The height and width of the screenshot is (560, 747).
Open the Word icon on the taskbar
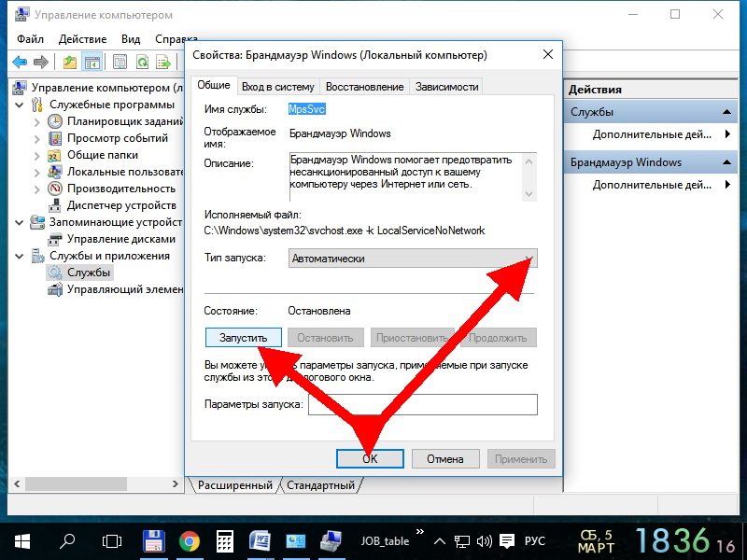[x=261, y=540]
